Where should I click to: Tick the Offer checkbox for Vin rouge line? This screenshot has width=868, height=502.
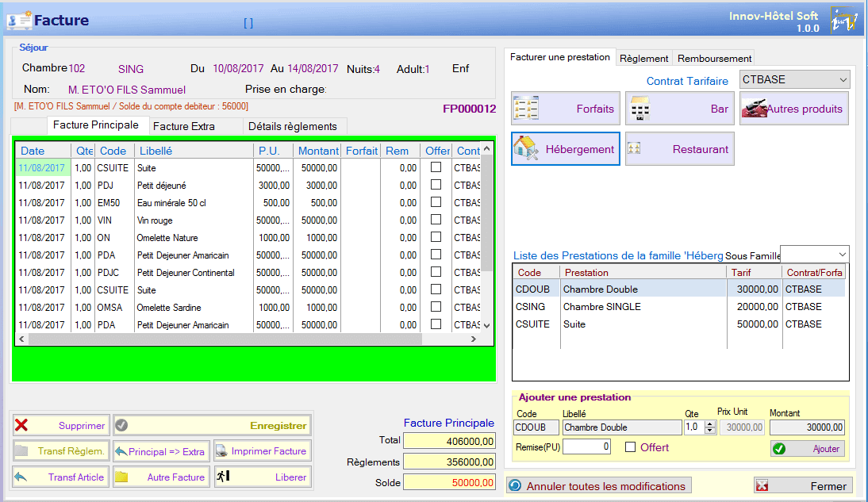point(435,220)
